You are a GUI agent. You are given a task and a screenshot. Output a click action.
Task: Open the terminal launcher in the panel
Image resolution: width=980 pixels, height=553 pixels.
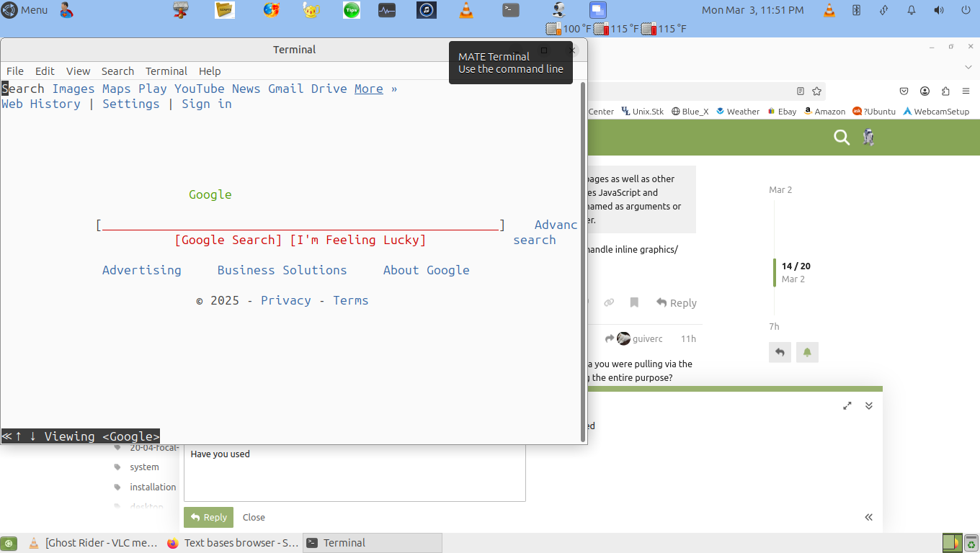510,10
